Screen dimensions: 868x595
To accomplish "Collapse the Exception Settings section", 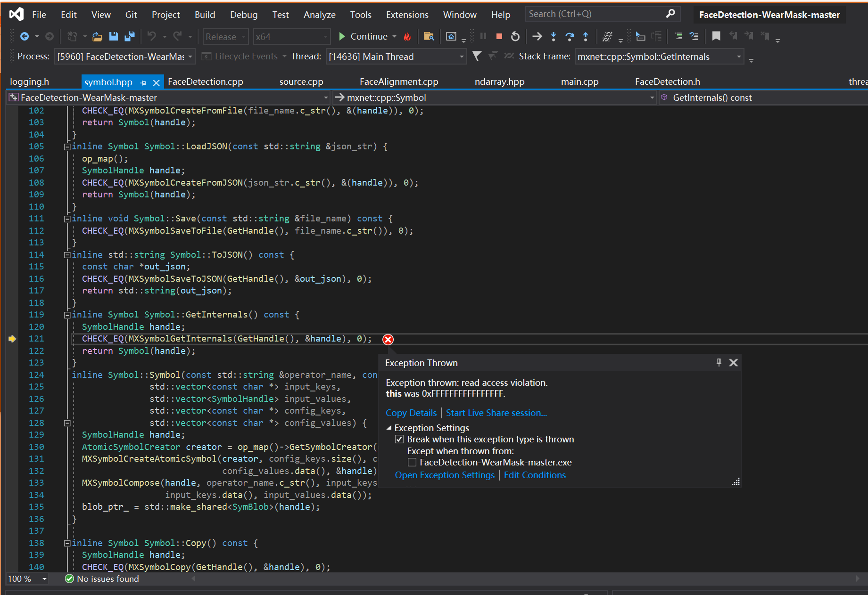I will click(x=389, y=428).
